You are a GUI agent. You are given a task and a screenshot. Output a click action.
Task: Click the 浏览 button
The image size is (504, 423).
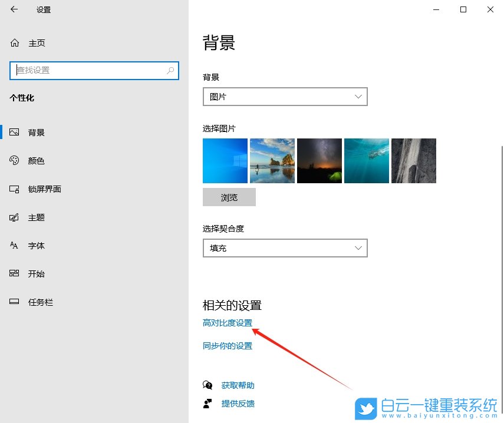(229, 197)
